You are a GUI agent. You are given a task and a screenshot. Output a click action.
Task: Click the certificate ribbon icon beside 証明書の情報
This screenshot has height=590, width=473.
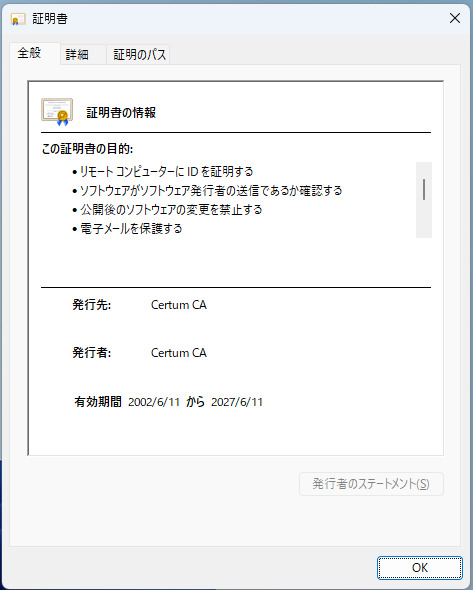[x=57, y=112]
